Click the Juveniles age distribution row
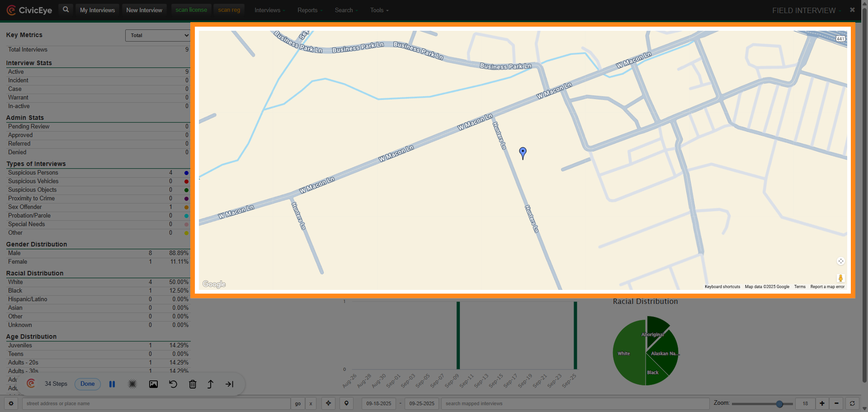Screen dimensions: 868x412 (98, 346)
